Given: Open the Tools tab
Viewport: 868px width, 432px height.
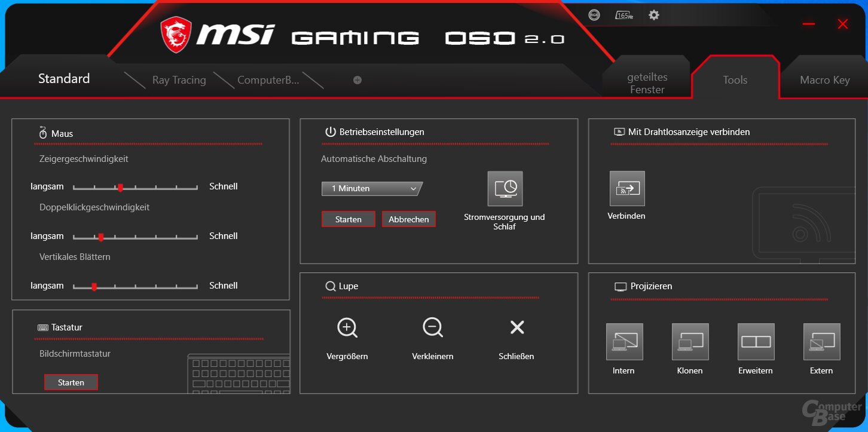Looking at the screenshot, I should pos(735,80).
